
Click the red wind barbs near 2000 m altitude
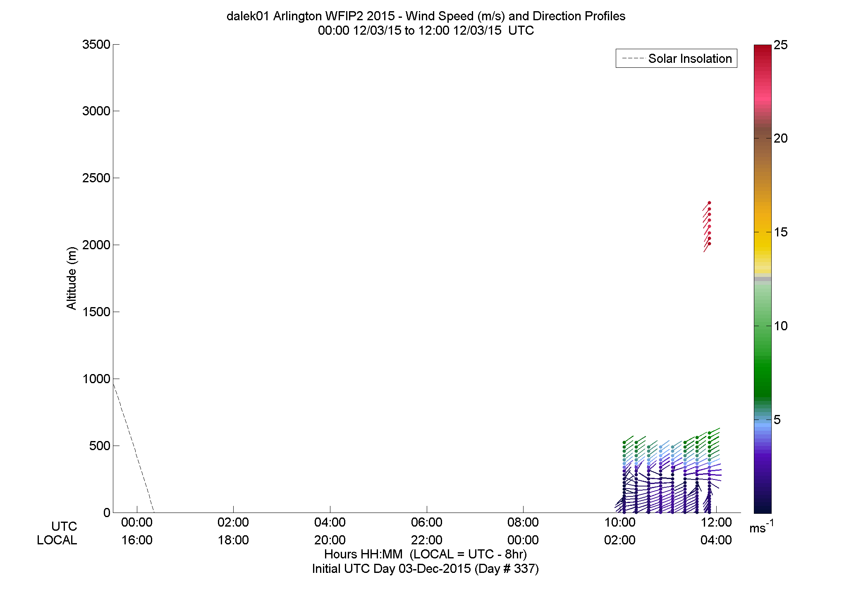point(707,227)
